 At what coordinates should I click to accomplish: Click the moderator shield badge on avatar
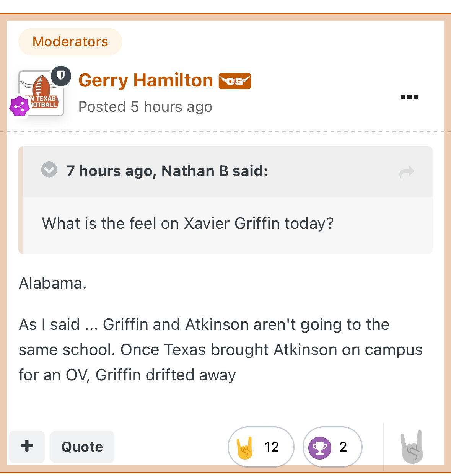pos(61,76)
